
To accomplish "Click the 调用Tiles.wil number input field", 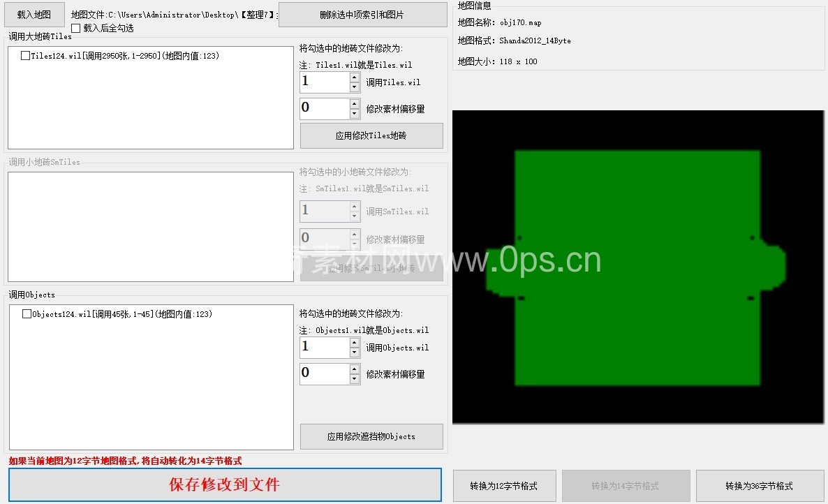I will (325, 82).
